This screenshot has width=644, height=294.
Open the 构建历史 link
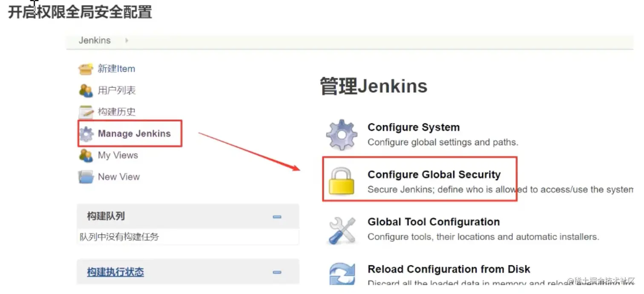(x=117, y=112)
